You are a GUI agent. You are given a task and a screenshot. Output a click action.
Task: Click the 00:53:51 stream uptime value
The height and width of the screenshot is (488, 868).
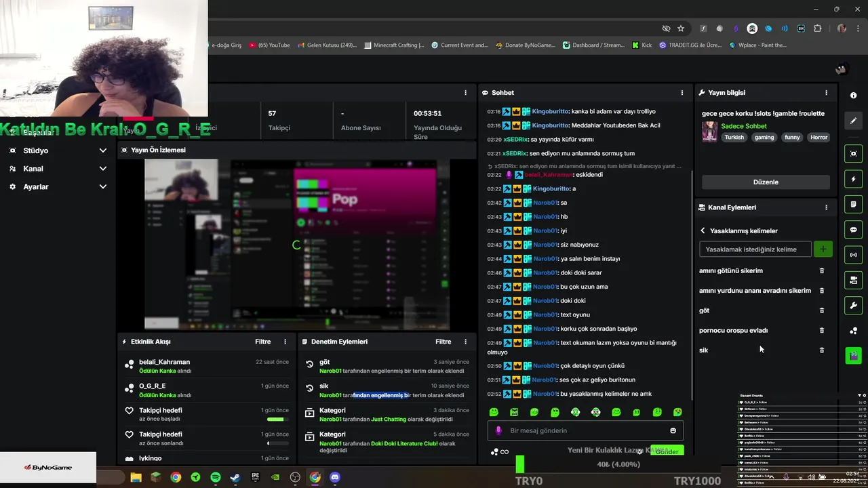pyautogui.click(x=427, y=113)
